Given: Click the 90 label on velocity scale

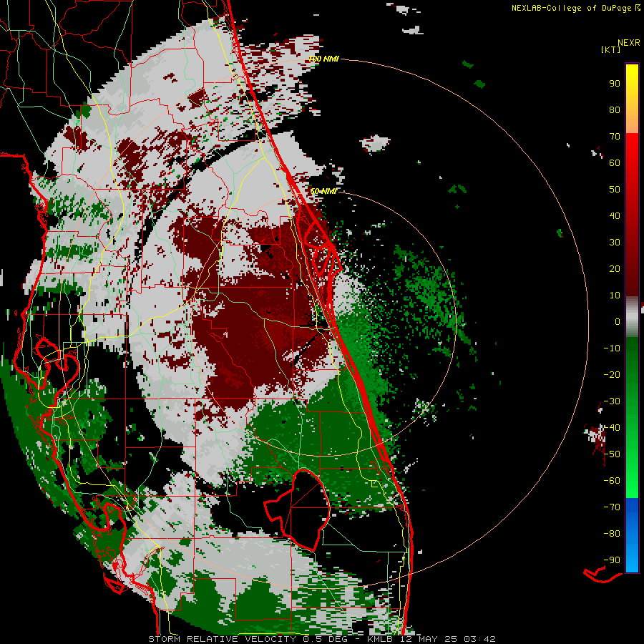Looking at the screenshot, I should [x=615, y=84].
